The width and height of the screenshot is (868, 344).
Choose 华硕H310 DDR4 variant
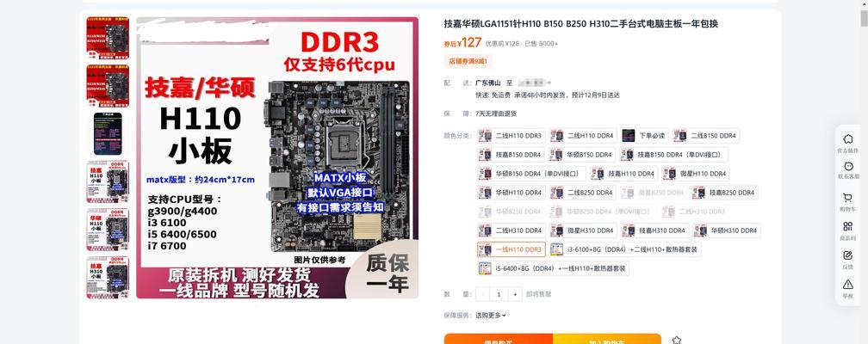[x=727, y=230]
